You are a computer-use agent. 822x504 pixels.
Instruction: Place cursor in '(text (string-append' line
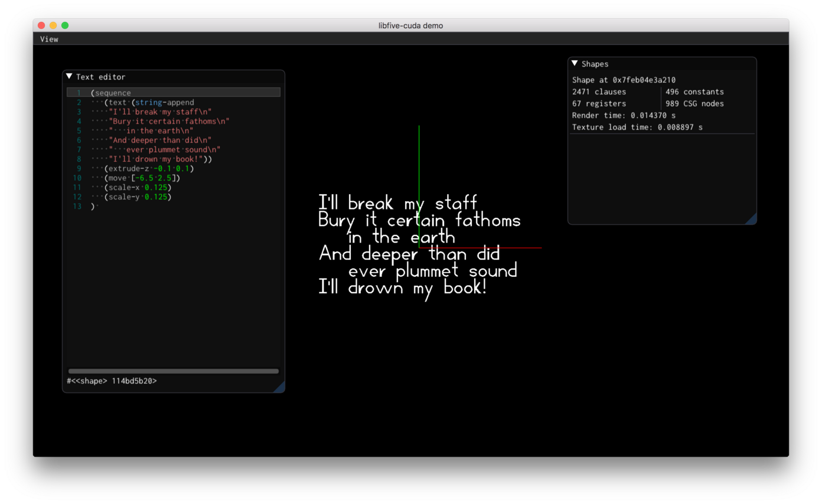(x=149, y=102)
